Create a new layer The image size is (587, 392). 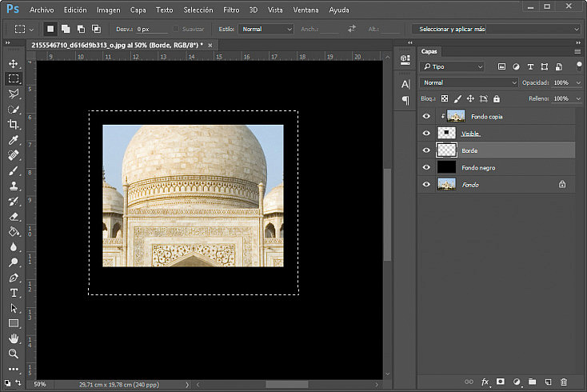coord(548,382)
